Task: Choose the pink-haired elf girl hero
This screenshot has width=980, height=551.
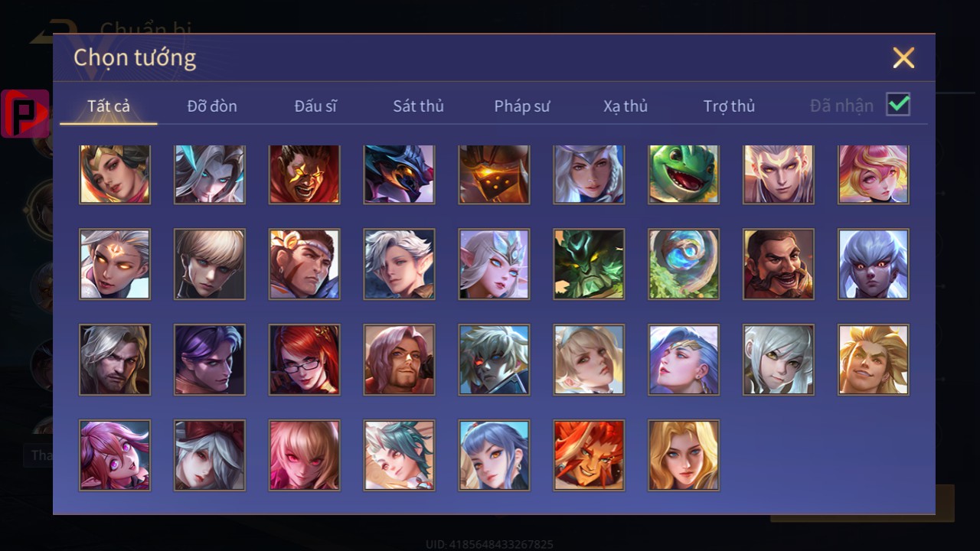Action: point(114,455)
